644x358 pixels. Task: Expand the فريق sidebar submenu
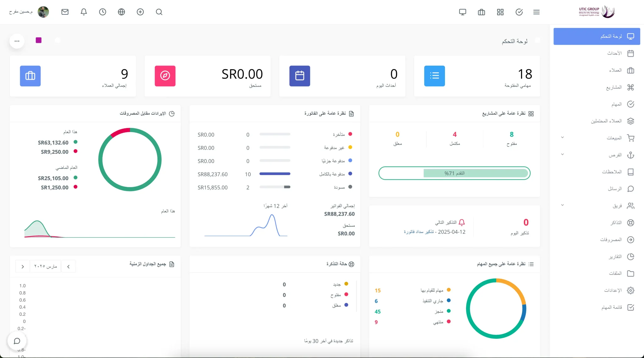pyautogui.click(x=563, y=205)
